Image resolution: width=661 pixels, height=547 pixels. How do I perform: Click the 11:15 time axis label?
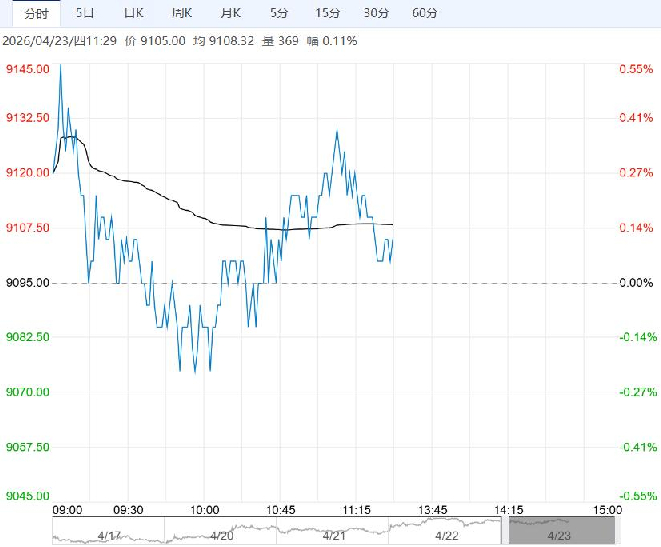point(357,509)
